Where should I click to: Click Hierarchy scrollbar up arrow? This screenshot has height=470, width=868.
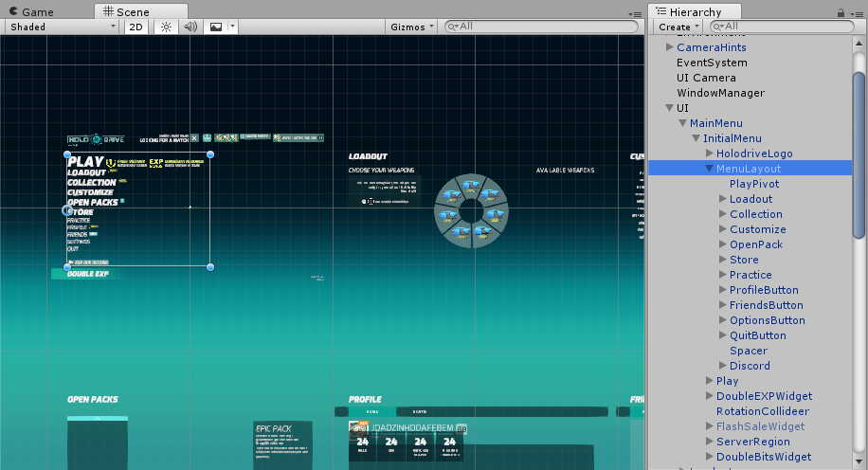point(859,43)
